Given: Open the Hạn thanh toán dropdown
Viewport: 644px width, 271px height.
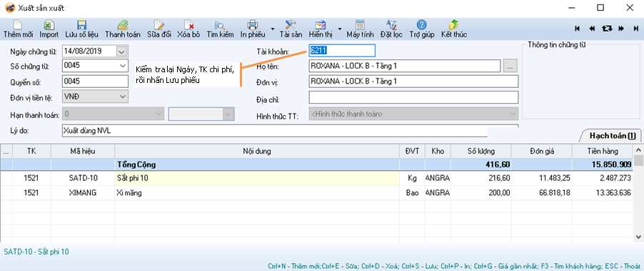Looking at the screenshot, I should click(159, 114).
